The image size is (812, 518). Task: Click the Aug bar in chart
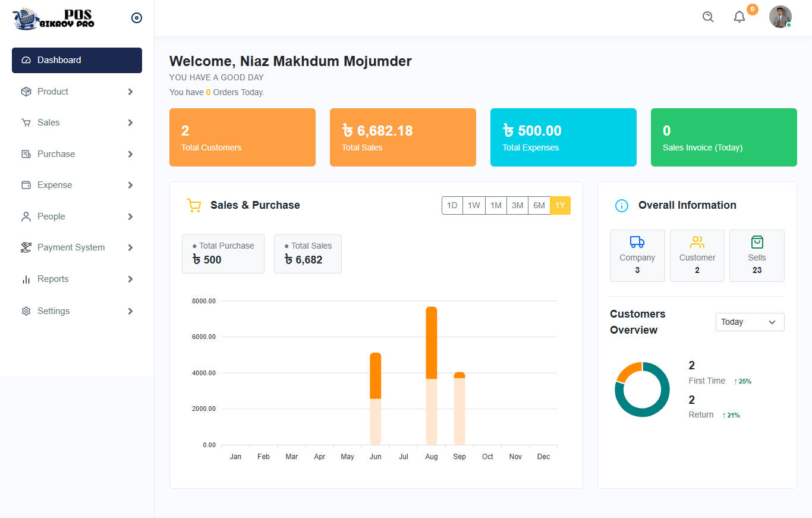pos(432,376)
